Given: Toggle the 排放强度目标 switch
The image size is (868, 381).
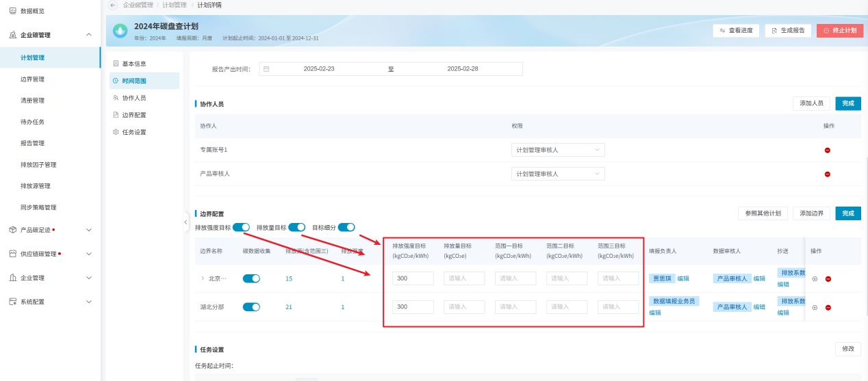Looking at the screenshot, I should click(x=241, y=227).
